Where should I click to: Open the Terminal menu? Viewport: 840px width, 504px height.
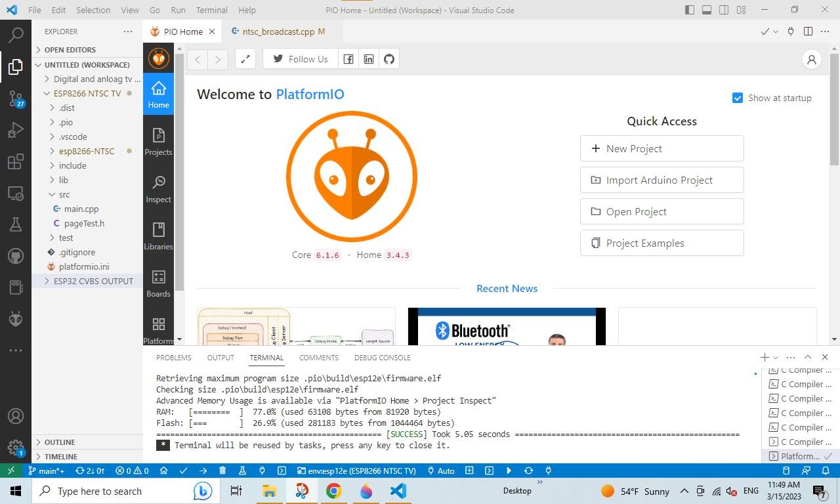tap(211, 10)
